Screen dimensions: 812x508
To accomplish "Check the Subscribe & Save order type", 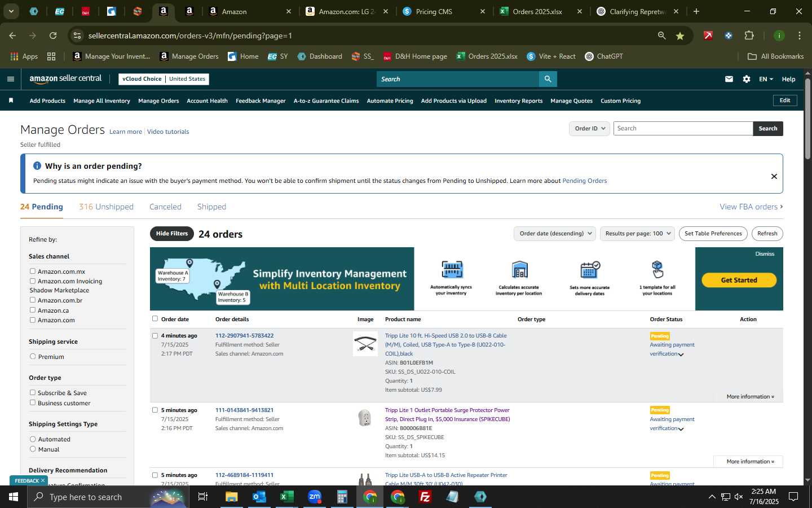I will (33, 393).
